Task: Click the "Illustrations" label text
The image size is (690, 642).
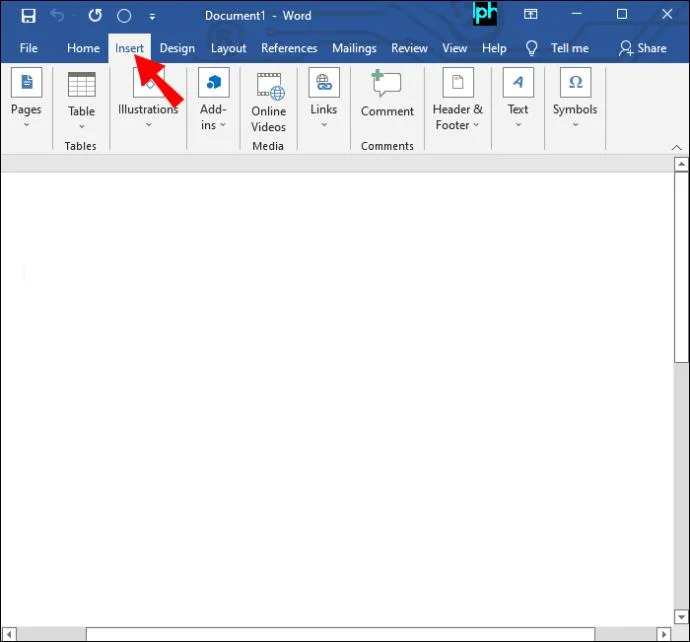Action: pos(148,109)
